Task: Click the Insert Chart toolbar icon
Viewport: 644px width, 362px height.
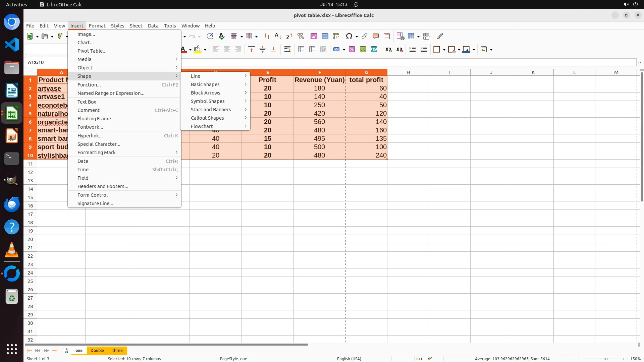Action: click(325, 36)
